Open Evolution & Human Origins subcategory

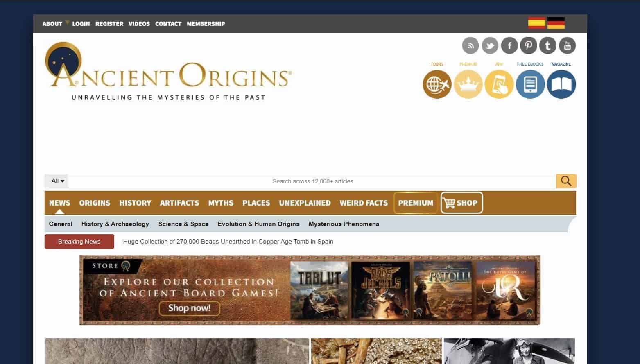pos(258,224)
